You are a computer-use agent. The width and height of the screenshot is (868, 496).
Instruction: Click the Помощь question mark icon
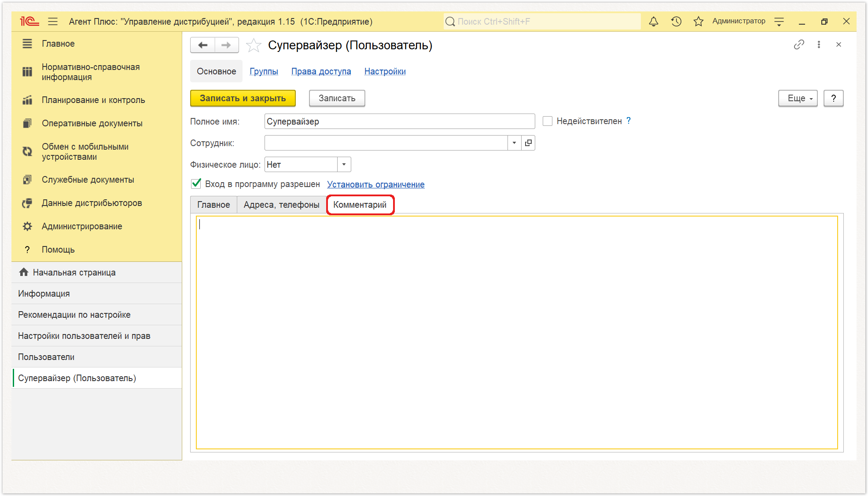pos(27,250)
